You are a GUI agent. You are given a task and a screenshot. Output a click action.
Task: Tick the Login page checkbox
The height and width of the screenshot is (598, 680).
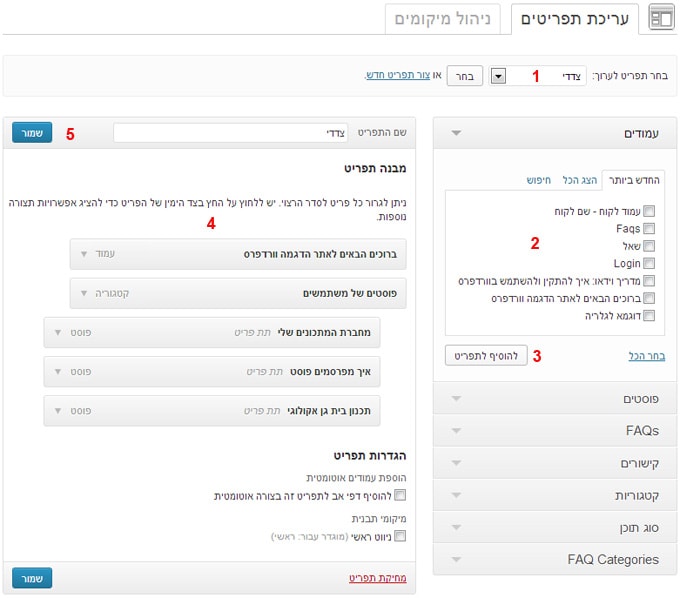click(x=650, y=263)
